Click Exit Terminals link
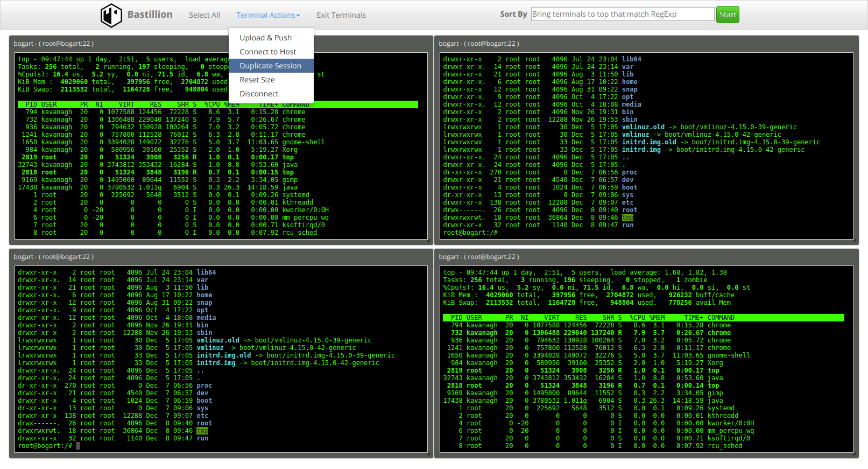The image size is (868, 469). pos(341,15)
